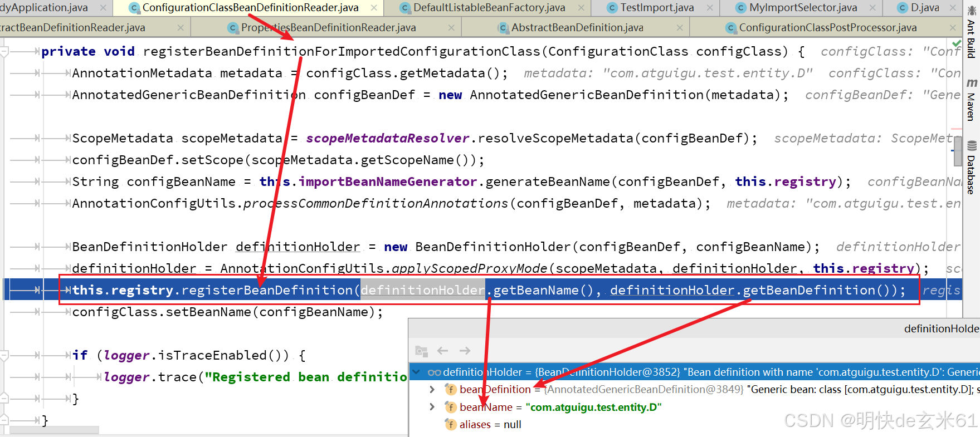Click the Database stack icon
Viewport: 980px width, 437px height.
pos(972,146)
